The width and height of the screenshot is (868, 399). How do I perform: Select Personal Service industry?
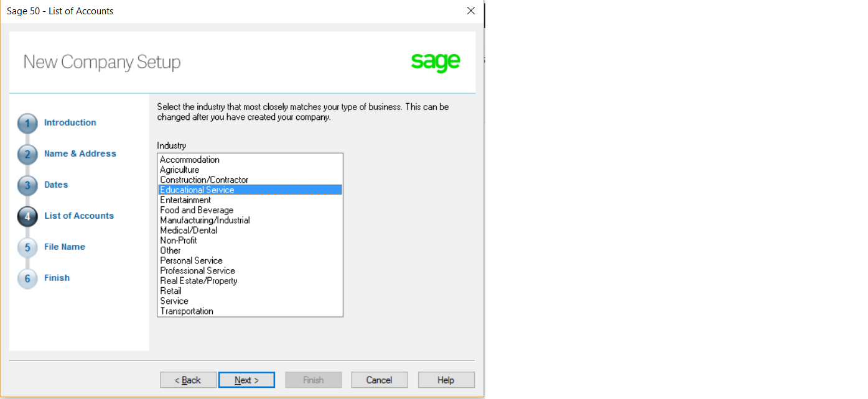[250, 260]
